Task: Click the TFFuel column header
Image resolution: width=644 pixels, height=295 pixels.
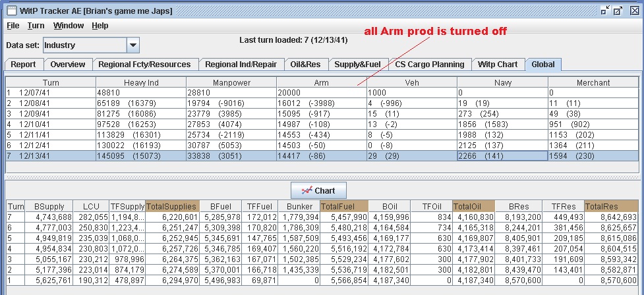Action: (x=260, y=206)
